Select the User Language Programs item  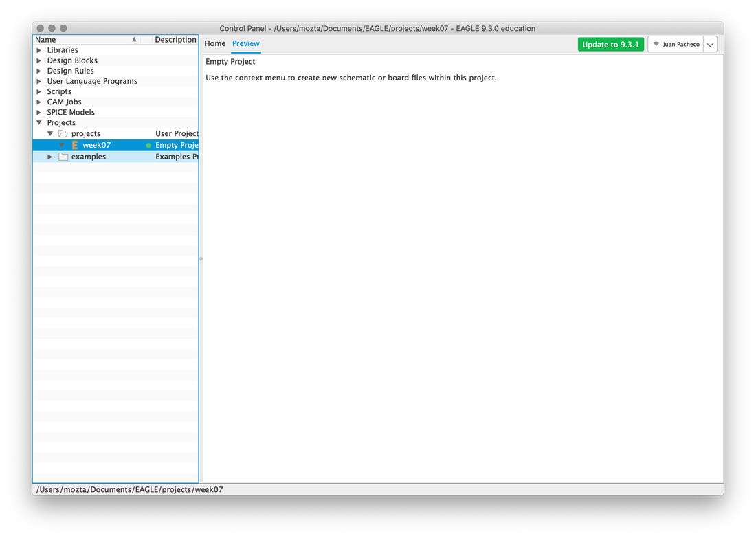(x=92, y=82)
